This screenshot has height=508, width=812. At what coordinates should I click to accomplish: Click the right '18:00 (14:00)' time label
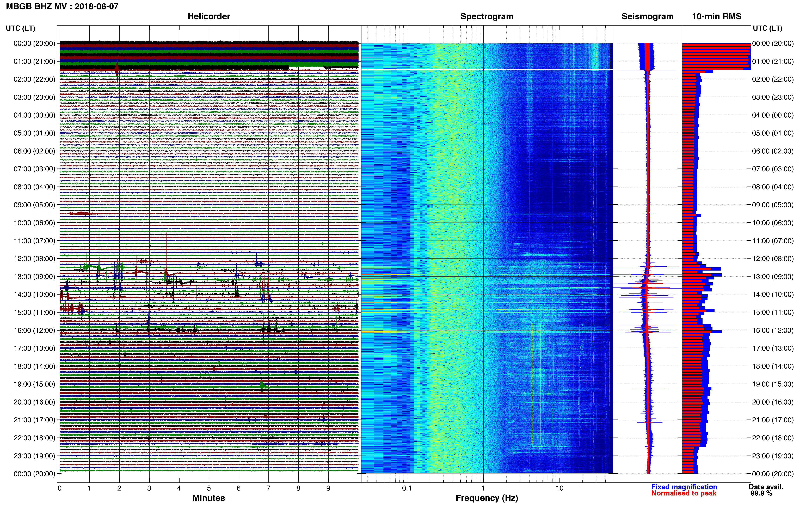(x=773, y=366)
